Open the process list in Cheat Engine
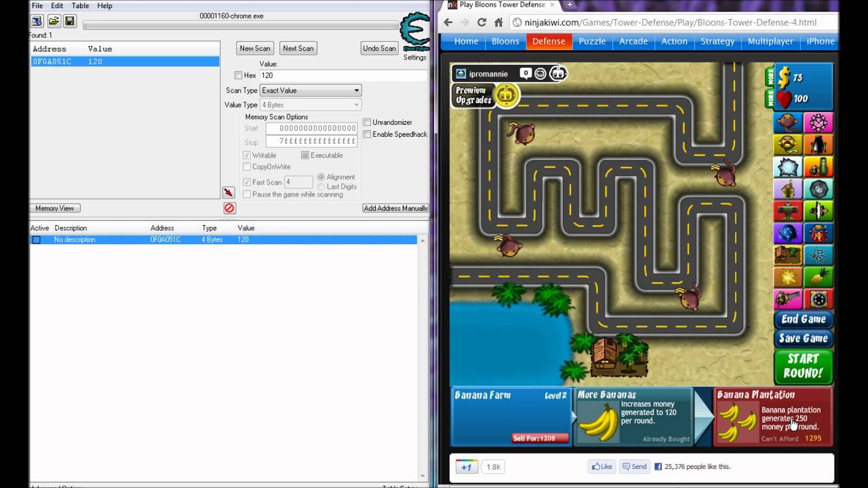The height and width of the screenshot is (488, 868). pyautogui.click(x=37, y=21)
